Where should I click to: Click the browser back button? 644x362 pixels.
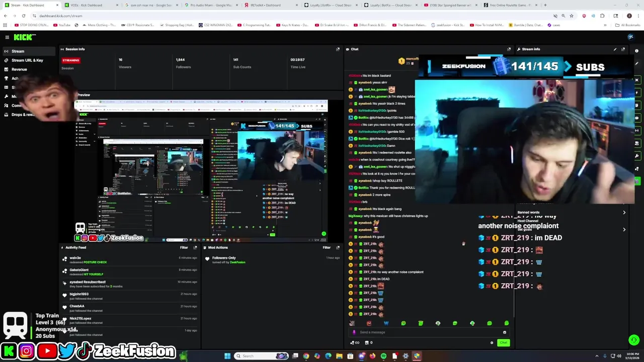pyautogui.click(x=6, y=16)
